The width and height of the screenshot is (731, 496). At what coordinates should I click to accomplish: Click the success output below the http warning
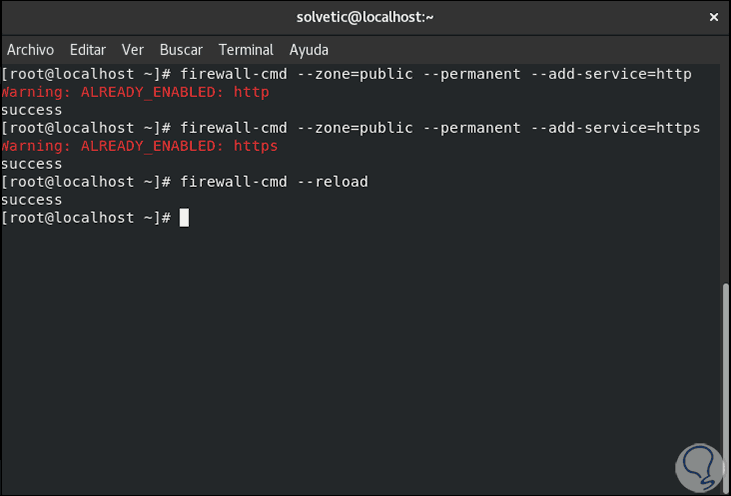pos(32,110)
